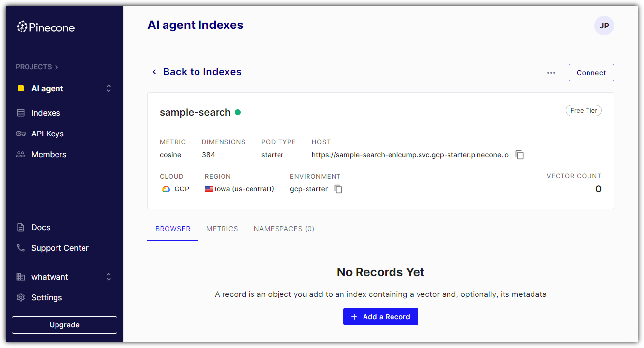Click the host URL text
This screenshot has width=644, height=348.
click(x=410, y=155)
